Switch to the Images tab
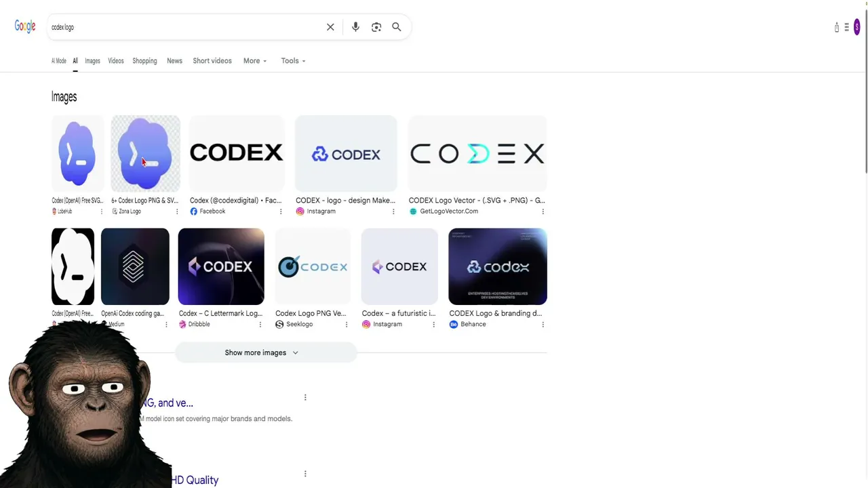The image size is (868, 488). tap(92, 61)
